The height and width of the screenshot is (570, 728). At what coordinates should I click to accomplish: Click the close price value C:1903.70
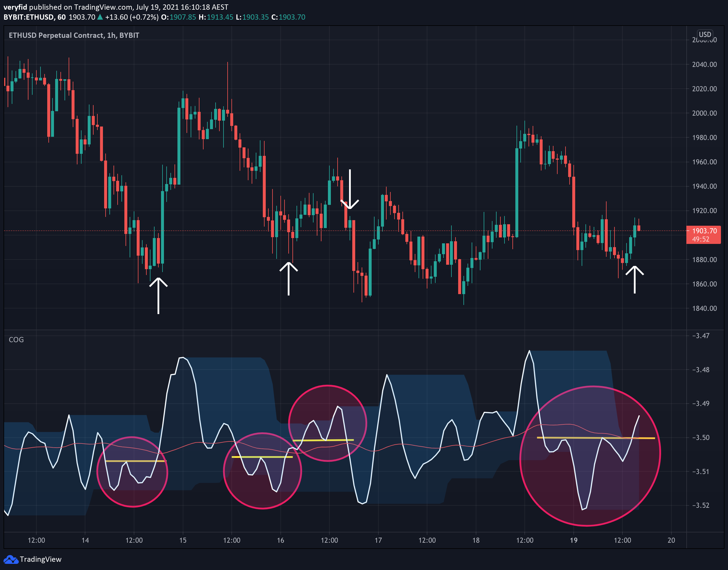[x=288, y=17]
